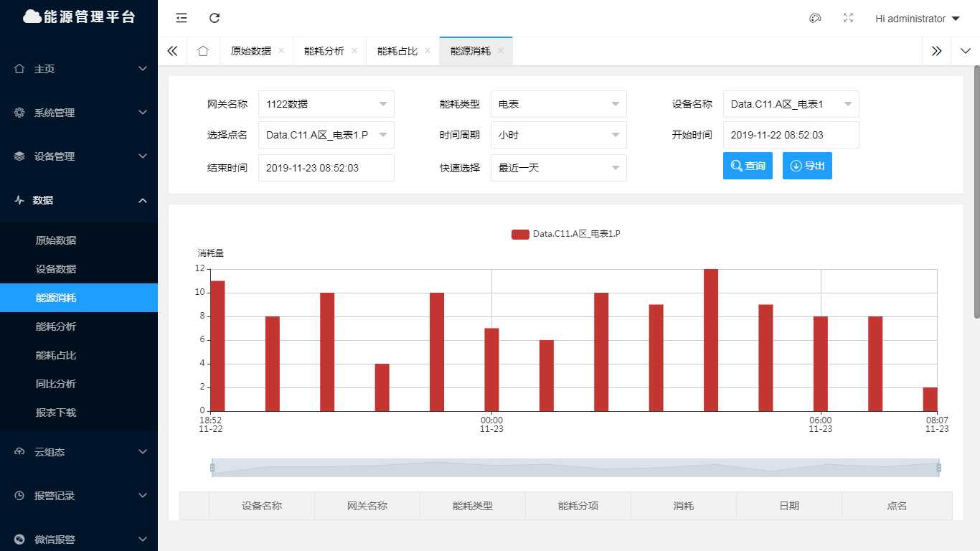Click the chart zoom slider left handle

212,468
